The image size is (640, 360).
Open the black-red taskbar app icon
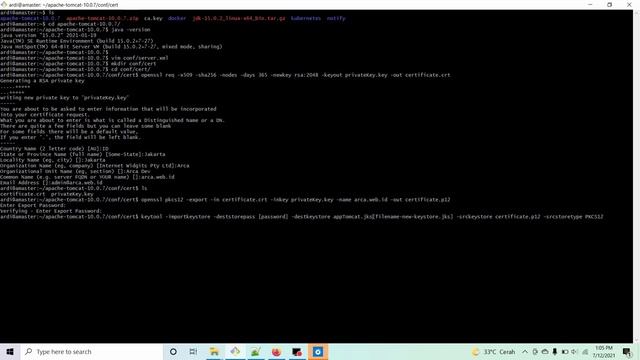coord(297,351)
